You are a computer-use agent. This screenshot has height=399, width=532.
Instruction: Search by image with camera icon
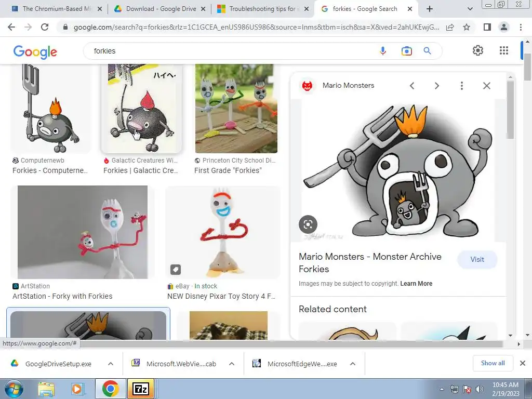coord(406,51)
